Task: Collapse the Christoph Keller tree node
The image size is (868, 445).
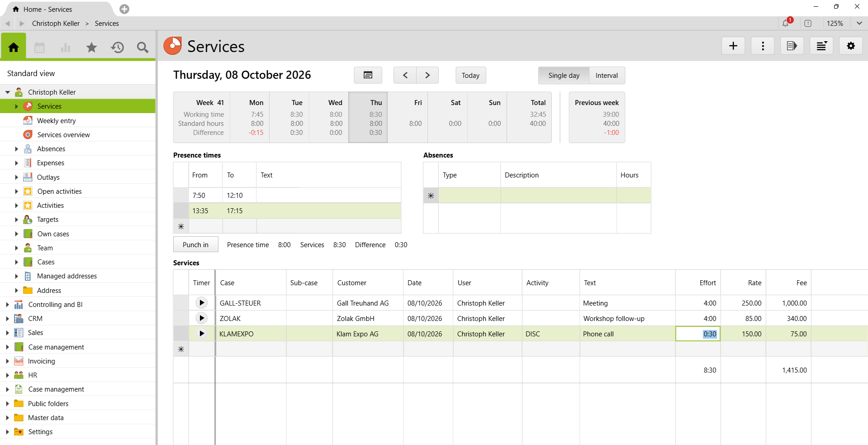Action: (8, 92)
